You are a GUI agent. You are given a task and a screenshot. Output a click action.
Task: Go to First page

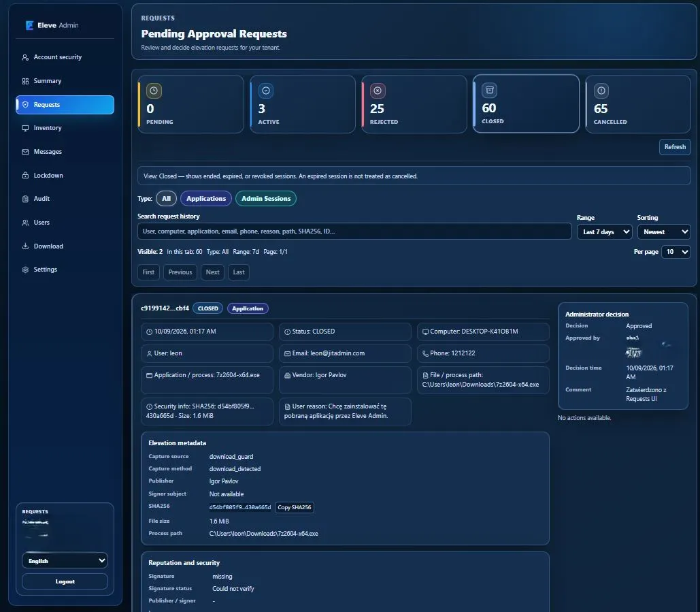148,272
